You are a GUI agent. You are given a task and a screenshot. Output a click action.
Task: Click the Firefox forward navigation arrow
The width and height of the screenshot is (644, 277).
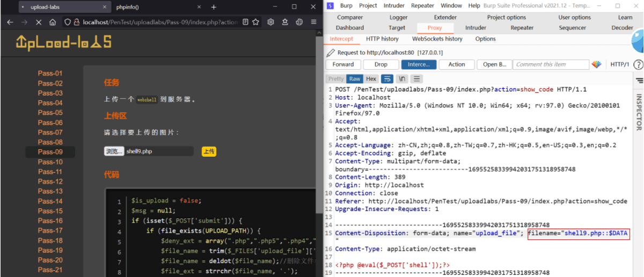tap(24, 22)
